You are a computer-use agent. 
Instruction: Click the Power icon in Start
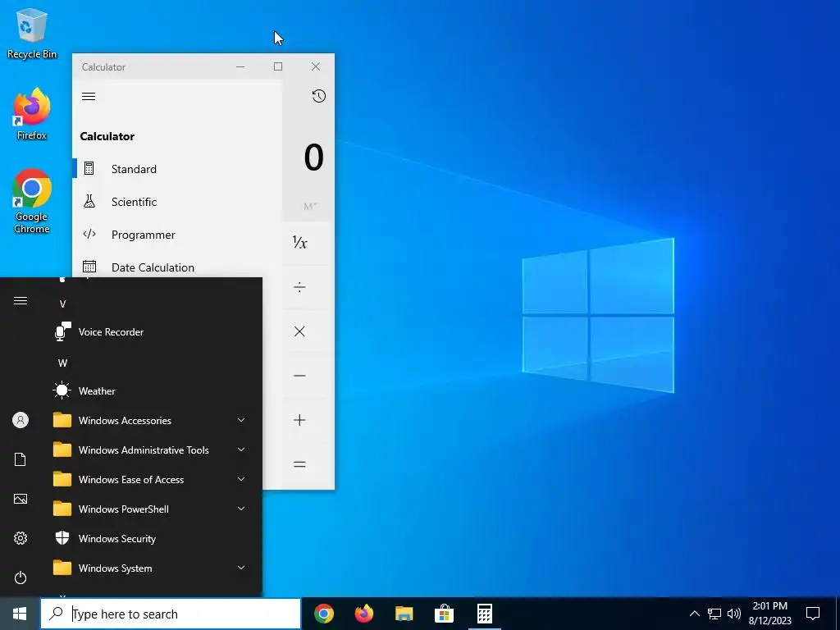21,577
